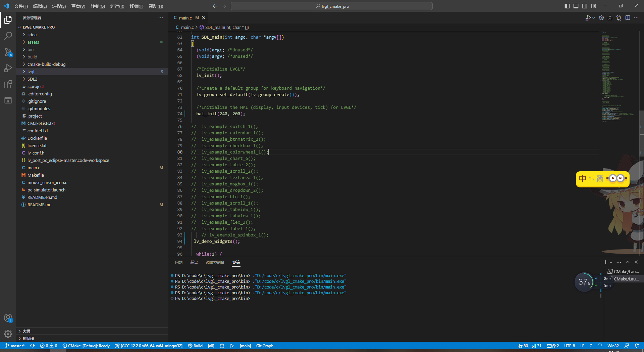Switch to the 输出 panel tab
The image size is (644, 352).
194,262
